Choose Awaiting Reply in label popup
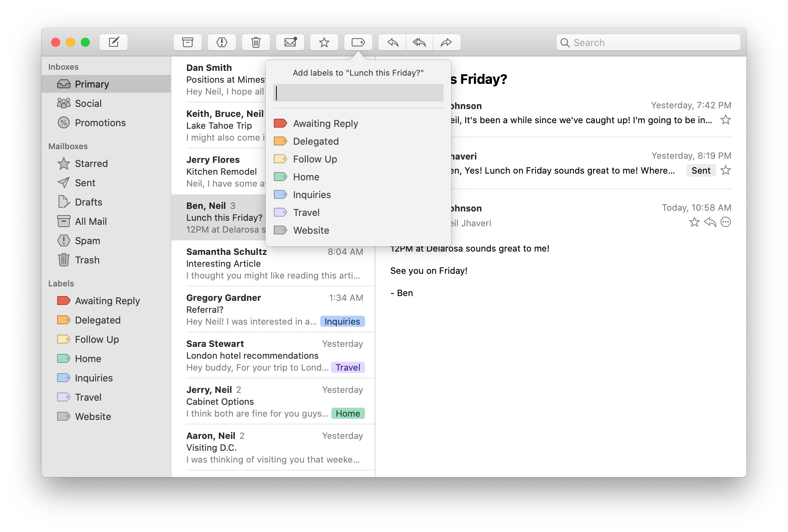The width and height of the screenshot is (788, 532). coord(358,124)
